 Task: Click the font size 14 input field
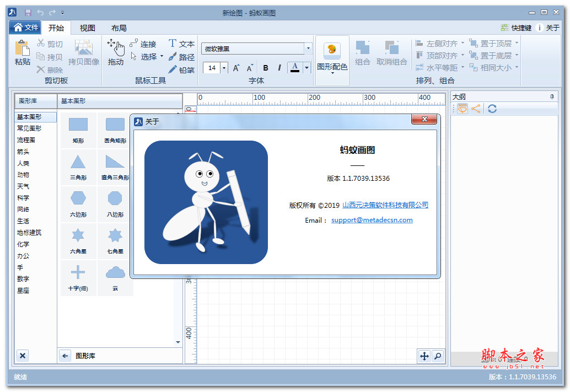coord(212,68)
